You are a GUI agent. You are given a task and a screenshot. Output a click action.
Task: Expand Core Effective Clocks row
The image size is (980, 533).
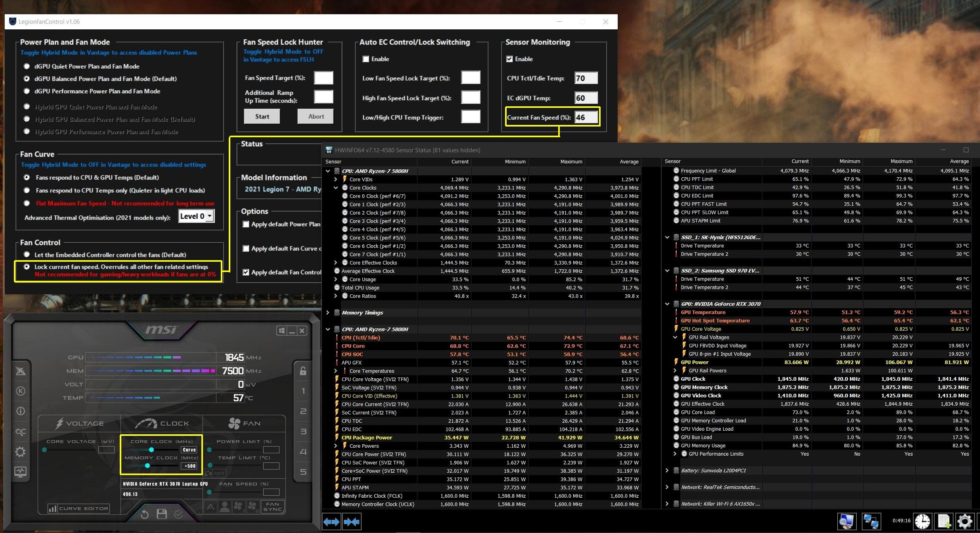pyautogui.click(x=336, y=263)
